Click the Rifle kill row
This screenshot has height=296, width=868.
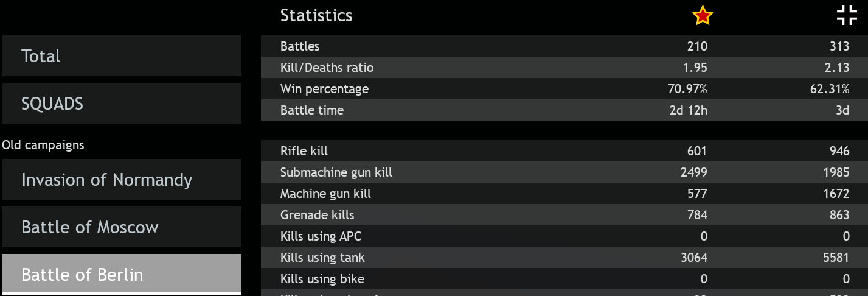[564, 150]
